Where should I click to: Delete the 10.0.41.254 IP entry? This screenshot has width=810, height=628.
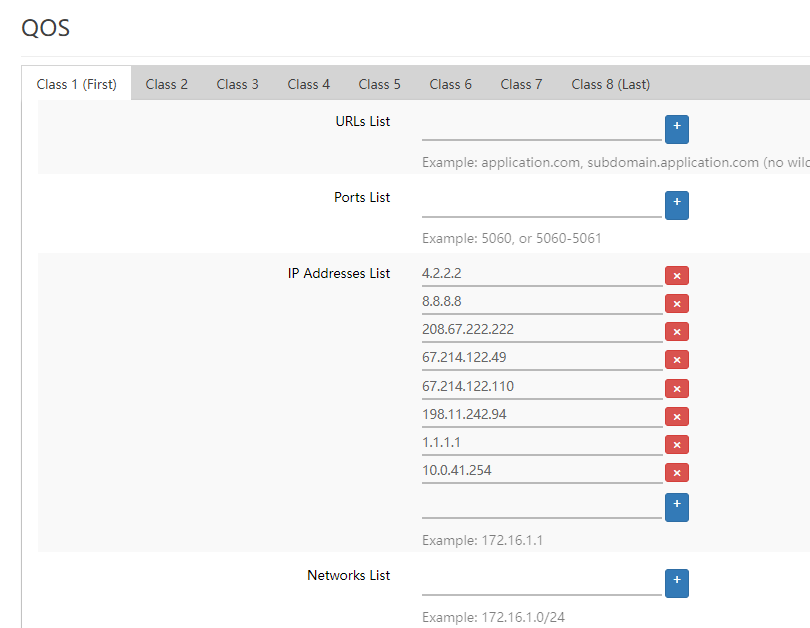point(677,473)
